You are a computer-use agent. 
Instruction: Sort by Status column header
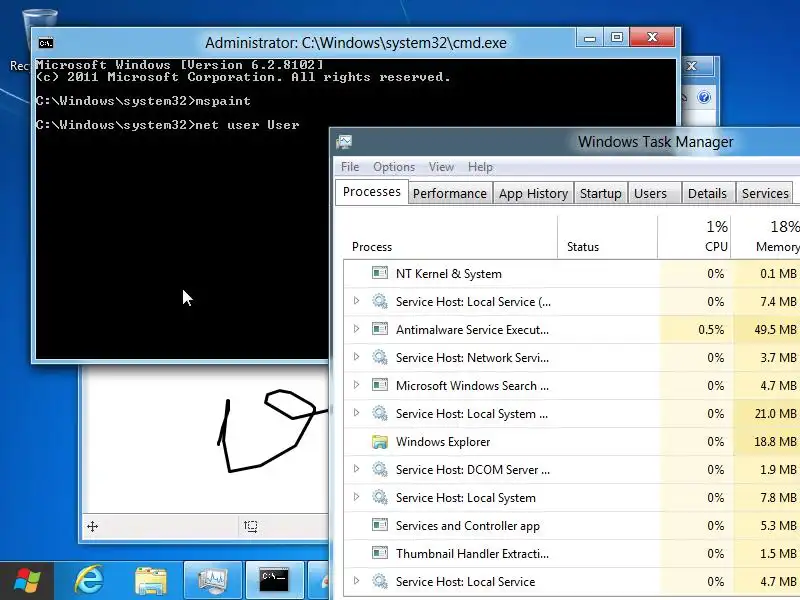pyautogui.click(x=607, y=238)
